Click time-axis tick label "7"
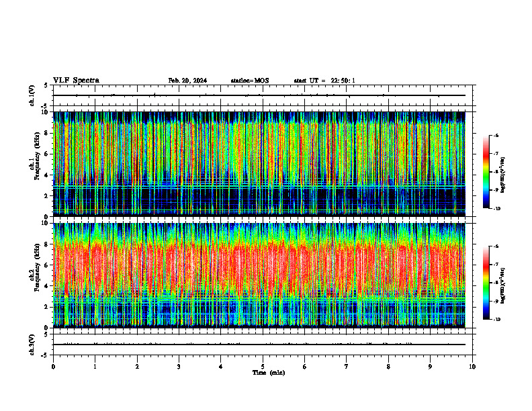 click(347, 367)
